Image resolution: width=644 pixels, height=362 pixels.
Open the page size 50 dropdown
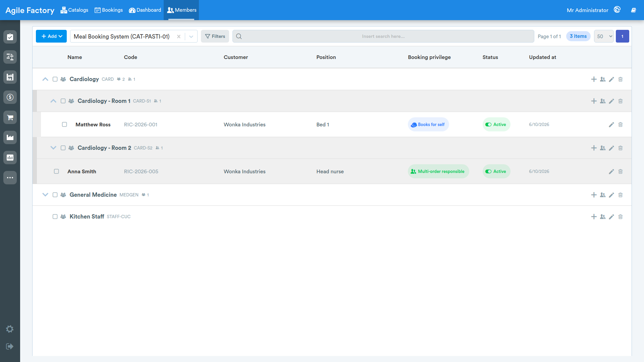coord(604,36)
